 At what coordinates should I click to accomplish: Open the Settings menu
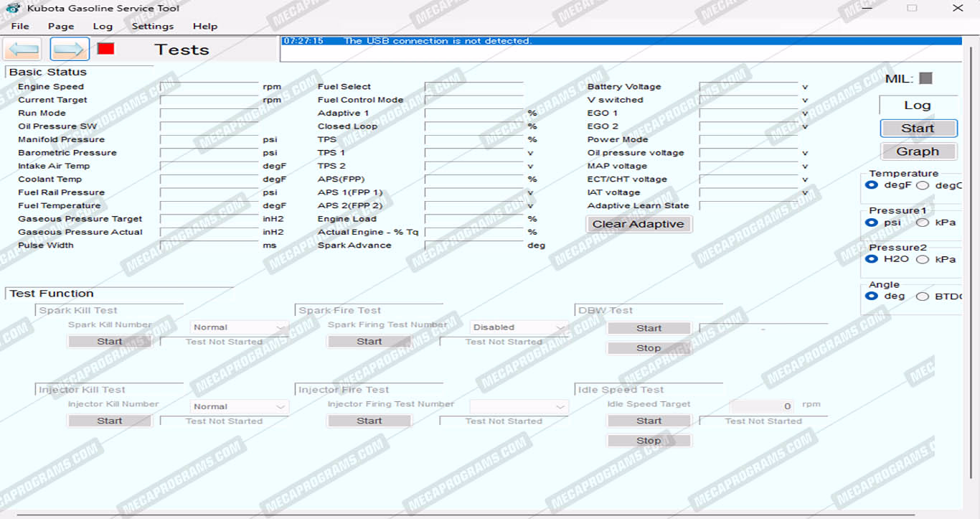tap(152, 26)
